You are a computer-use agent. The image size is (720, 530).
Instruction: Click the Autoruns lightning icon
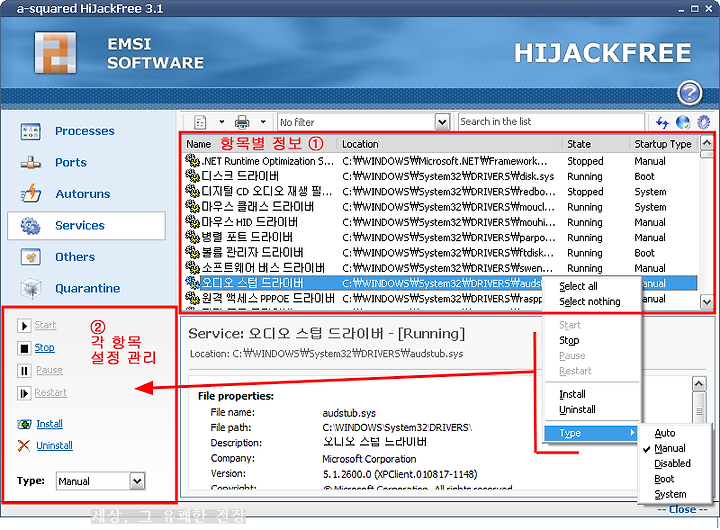tap(30, 194)
